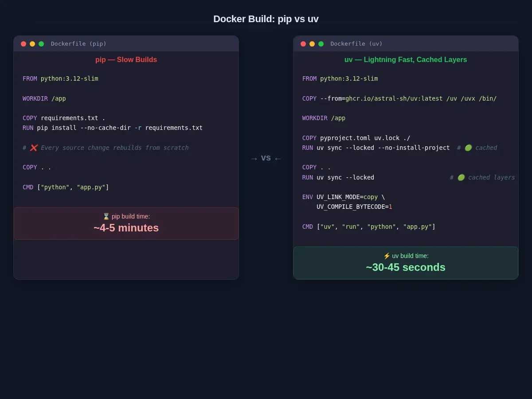532x399 pixels.
Task: Click "WORKDIR /app" in the pip Dockerfile
Action: point(44,98)
